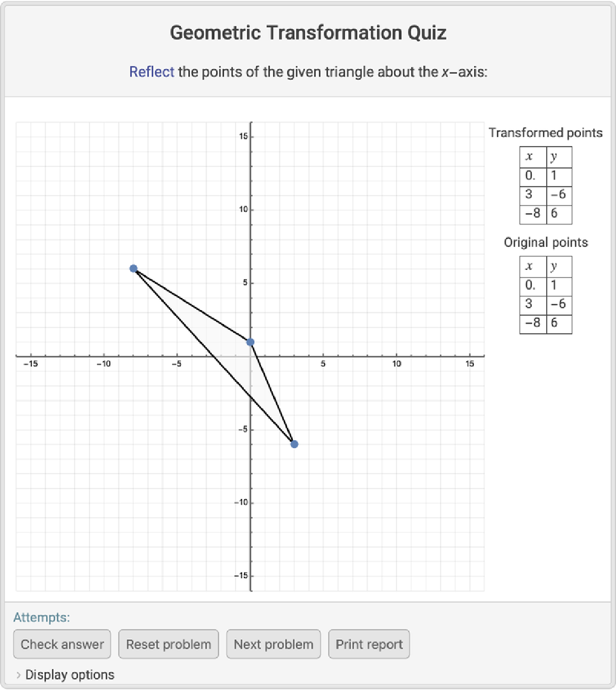The height and width of the screenshot is (690, 616).
Task: Click the Transformed points first row y value
Action: tap(558, 175)
